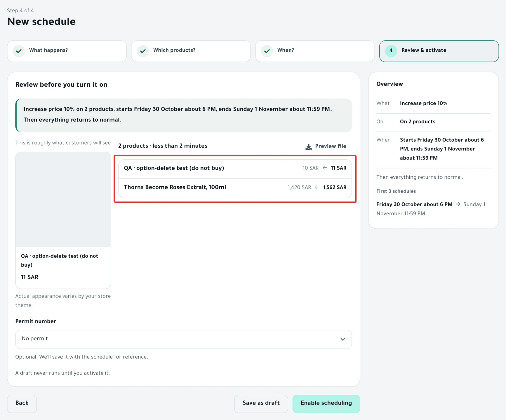This screenshot has width=506, height=420.
Task: Click the Review before you turn it on heading
Action: pos(61,85)
